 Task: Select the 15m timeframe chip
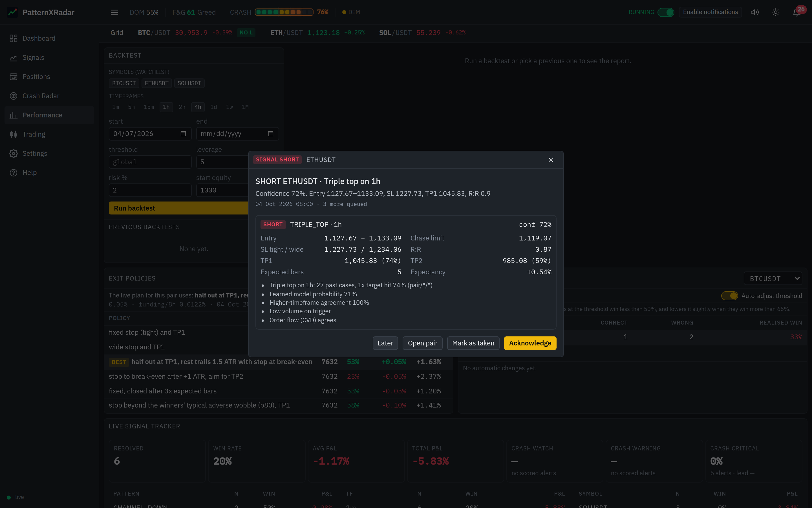click(x=149, y=107)
